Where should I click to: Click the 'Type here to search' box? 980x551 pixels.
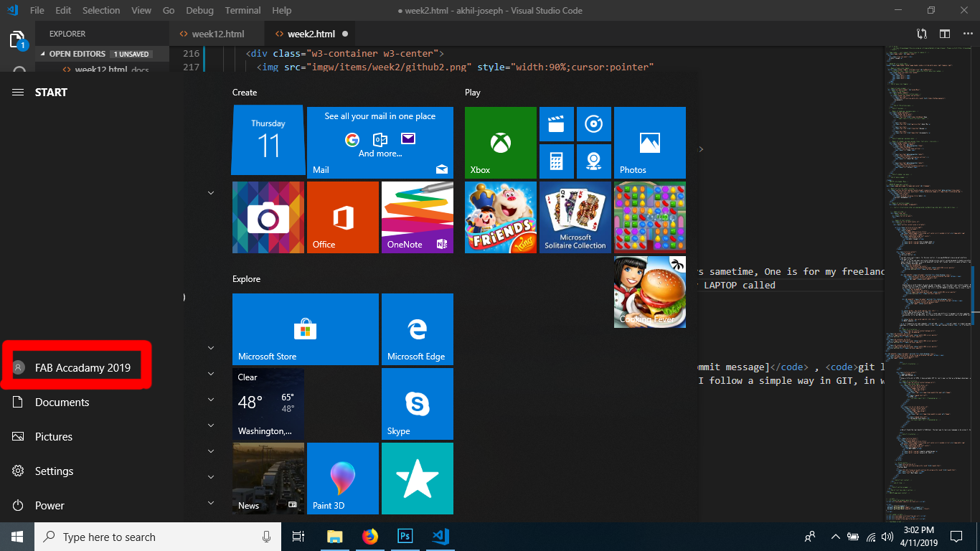157,537
